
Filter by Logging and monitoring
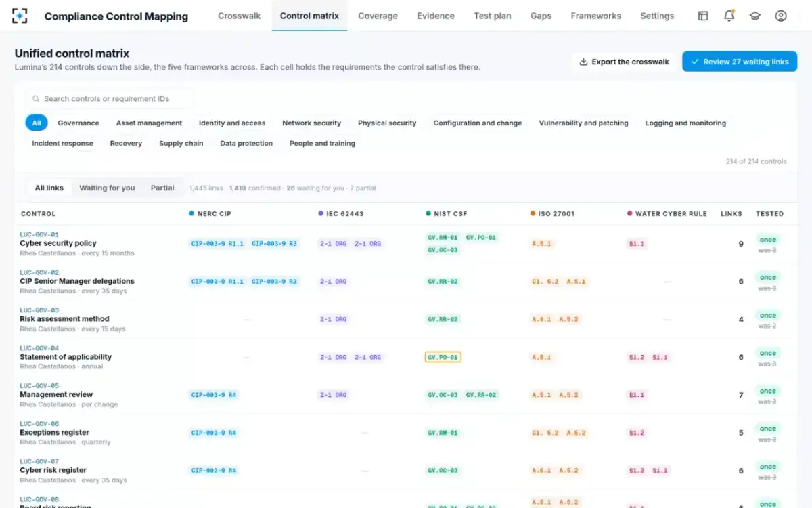(685, 123)
